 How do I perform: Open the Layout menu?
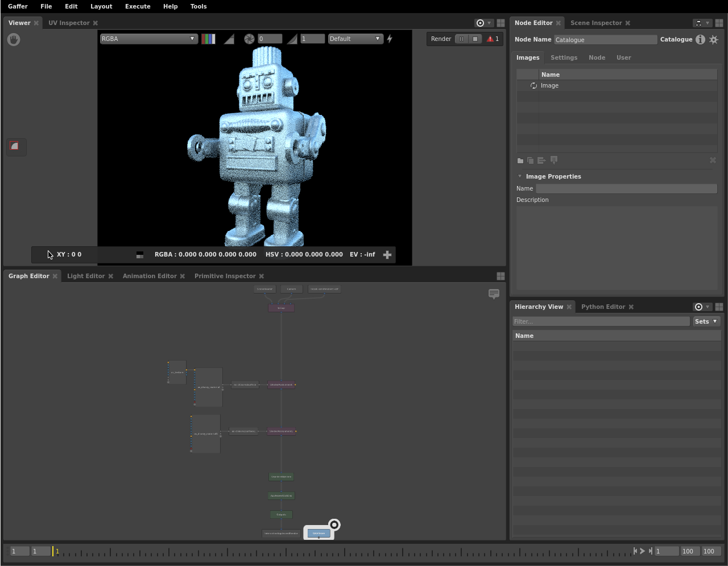click(x=101, y=6)
